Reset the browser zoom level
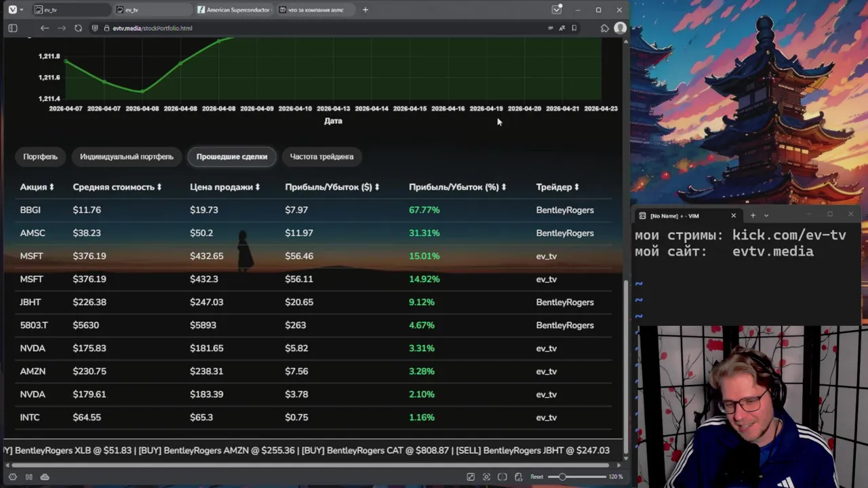The width and height of the screenshot is (868, 488). tap(536, 476)
